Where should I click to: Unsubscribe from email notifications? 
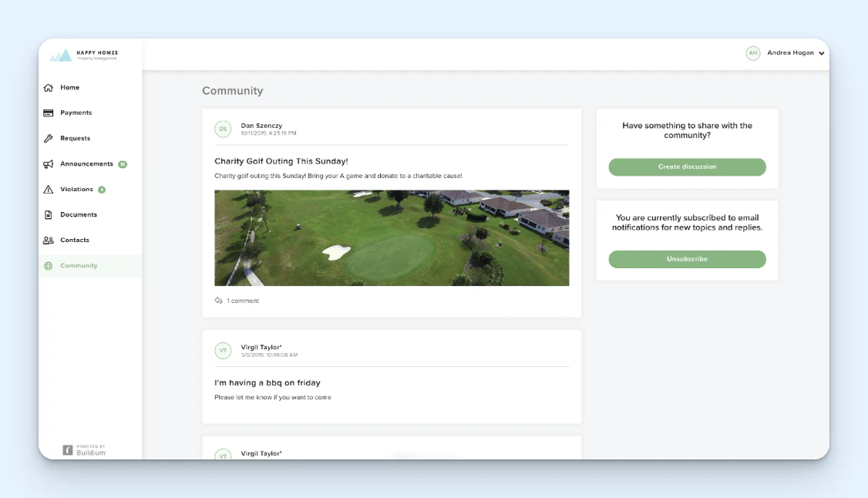point(686,259)
